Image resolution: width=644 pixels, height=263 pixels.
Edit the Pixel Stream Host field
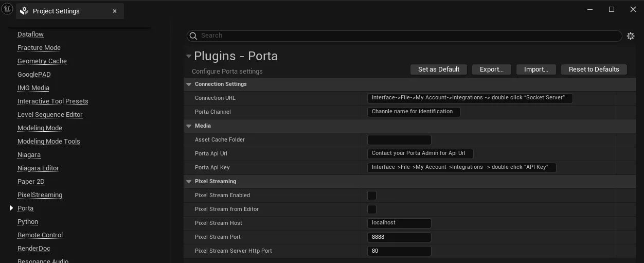pyautogui.click(x=399, y=223)
